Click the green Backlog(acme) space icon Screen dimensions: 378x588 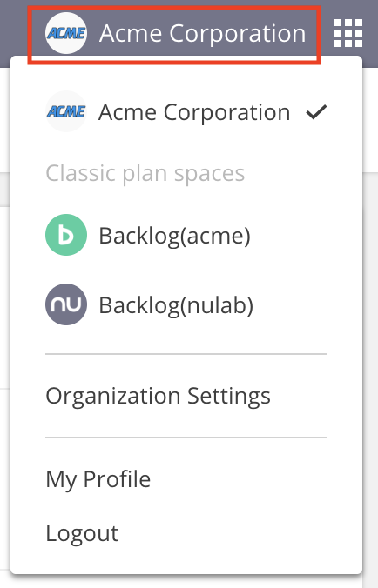pyautogui.click(x=66, y=235)
